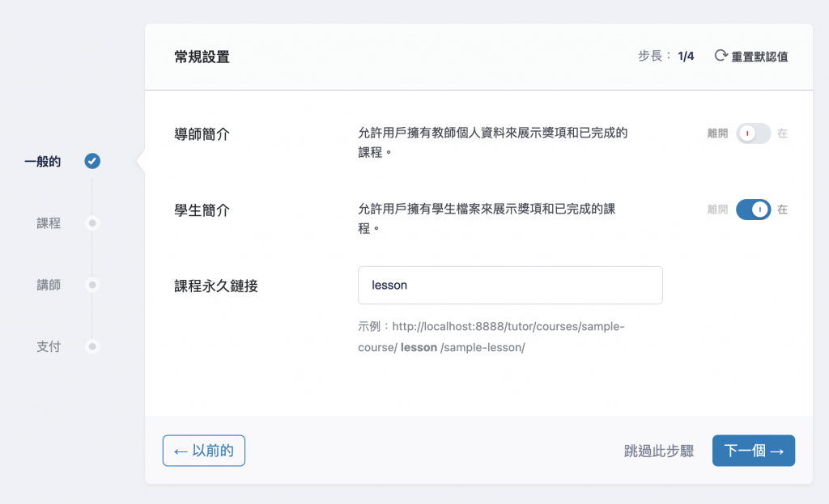
Task: Focus the 課程永久鏈接 input field
Action: [510, 286]
